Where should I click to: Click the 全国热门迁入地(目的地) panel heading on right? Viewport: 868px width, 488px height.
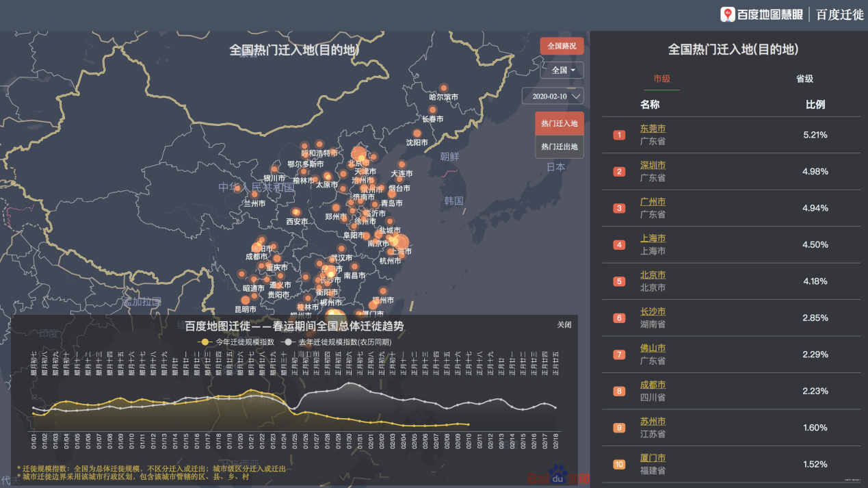(x=733, y=49)
